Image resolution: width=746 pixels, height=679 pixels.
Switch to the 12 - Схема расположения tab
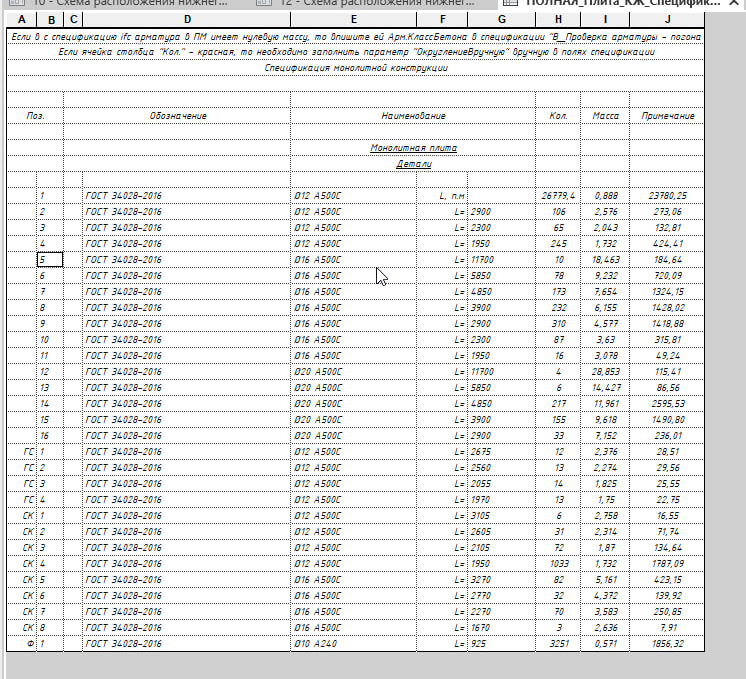[365, 3]
